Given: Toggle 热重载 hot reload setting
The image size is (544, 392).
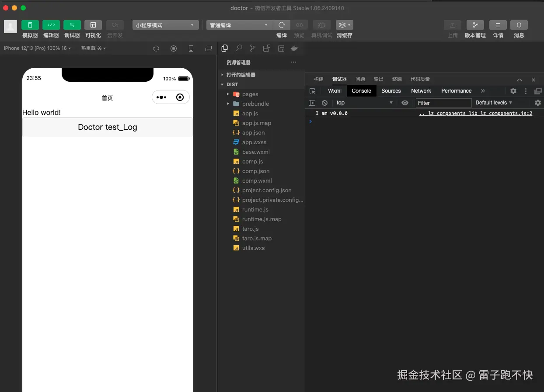Looking at the screenshot, I should pos(93,48).
